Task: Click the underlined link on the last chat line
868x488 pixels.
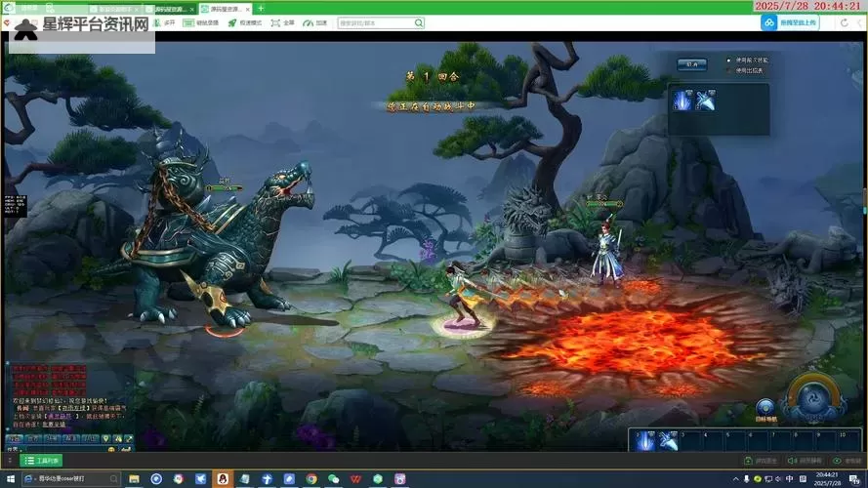Action: (x=55, y=425)
